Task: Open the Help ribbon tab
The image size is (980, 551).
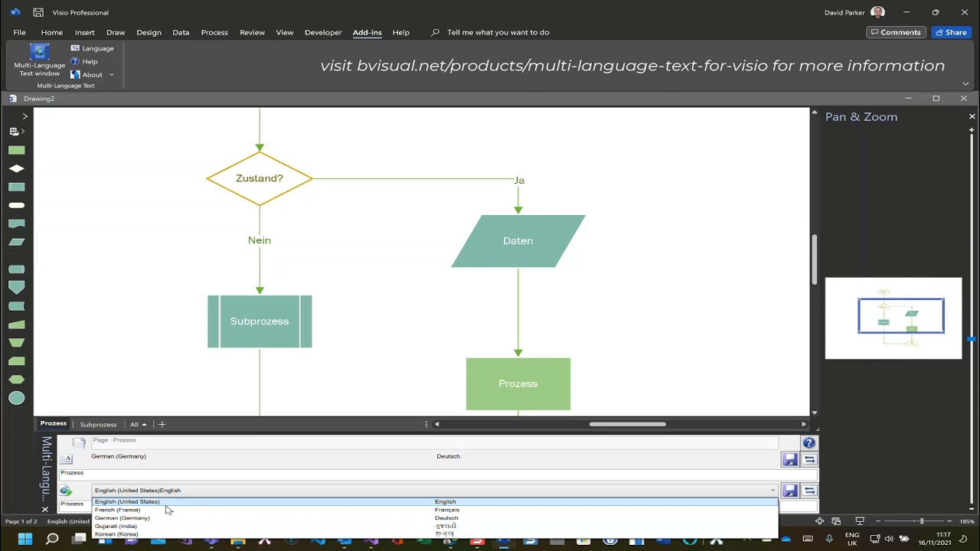Action: (x=401, y=32)
